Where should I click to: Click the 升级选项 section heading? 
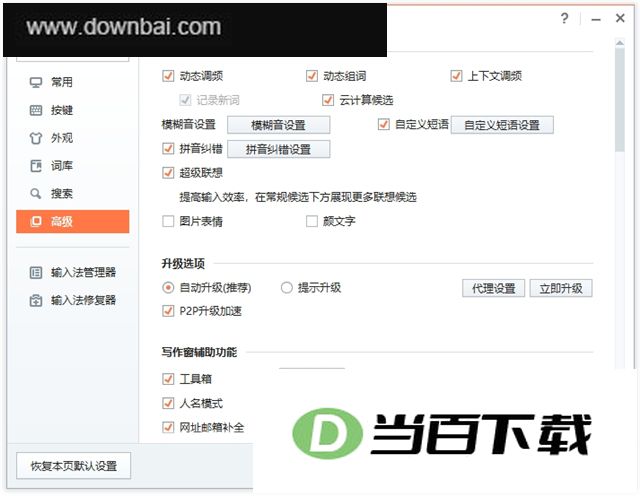coord(183,264)
